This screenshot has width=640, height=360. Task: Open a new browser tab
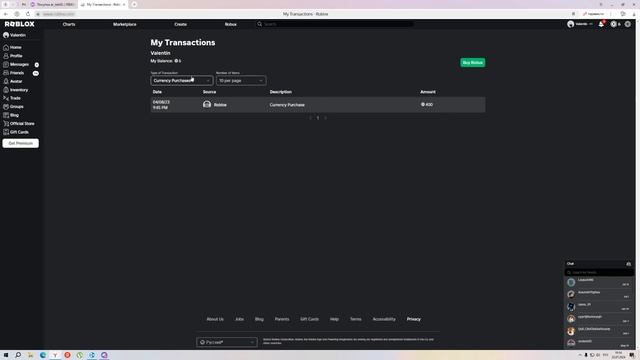[x=134, y=4]
